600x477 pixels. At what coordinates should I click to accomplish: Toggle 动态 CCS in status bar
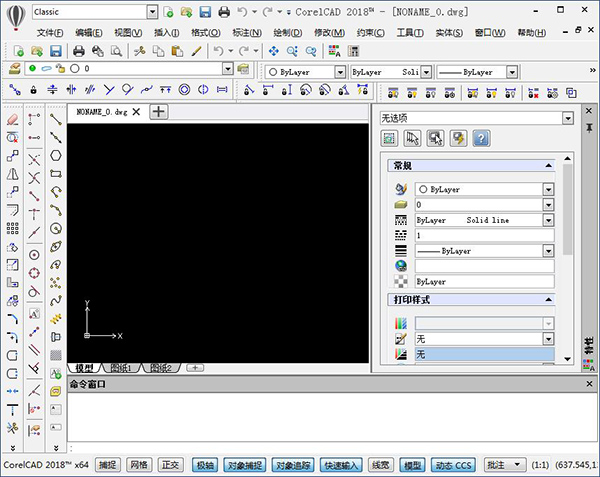coord(453,465)
